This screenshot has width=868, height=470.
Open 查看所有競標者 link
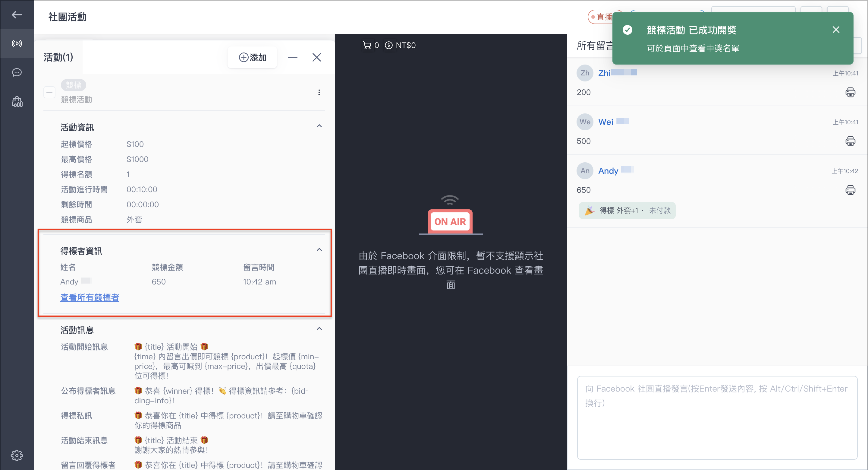tap(90, 297)
